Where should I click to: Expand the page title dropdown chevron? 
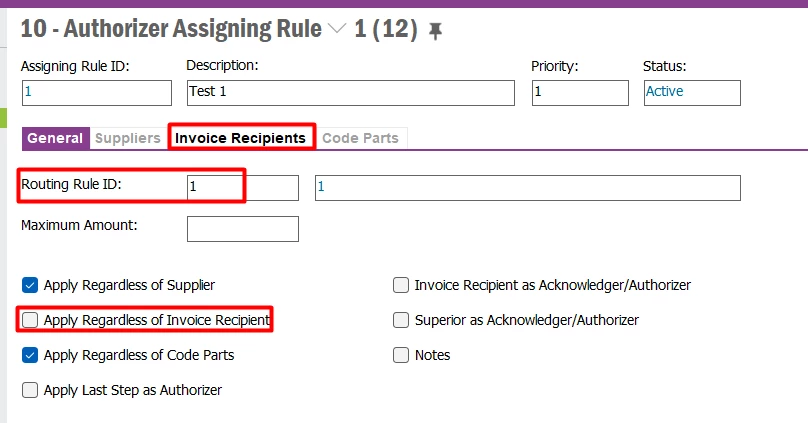337,29
